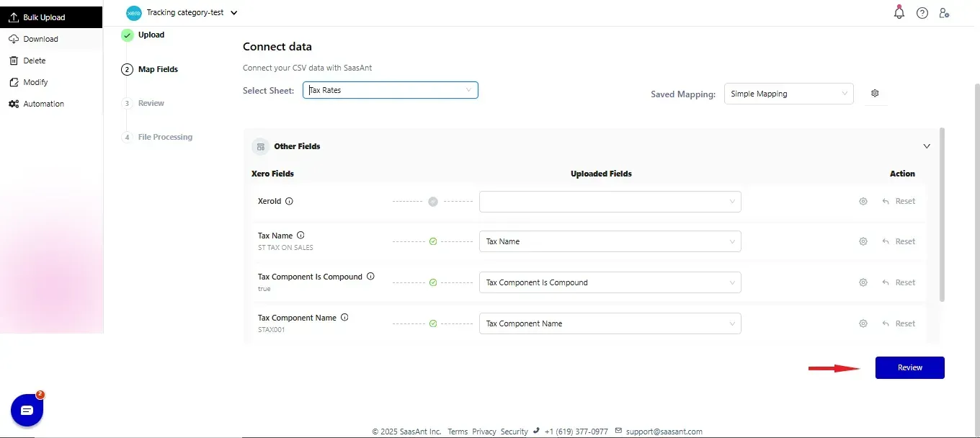This screenshot has height=438, width=980.
Task: Click the Xero Fields column header
Action: (x=272, y=174)
